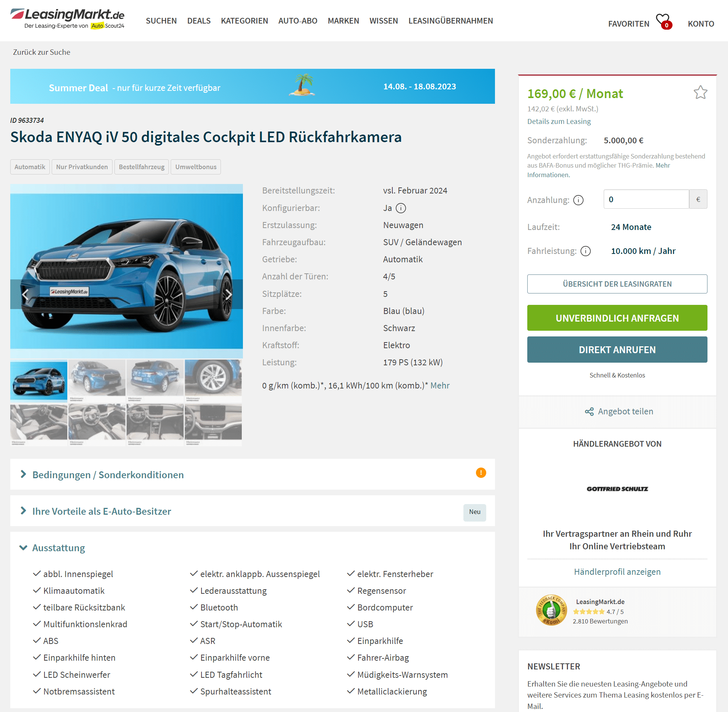
Task: Open Details zum Leasing link
Action: [559, 121]
